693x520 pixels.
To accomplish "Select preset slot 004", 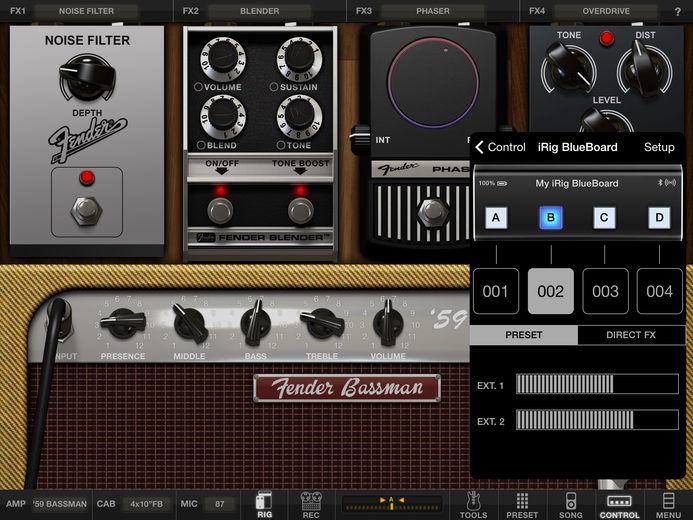I will (659, 291).
